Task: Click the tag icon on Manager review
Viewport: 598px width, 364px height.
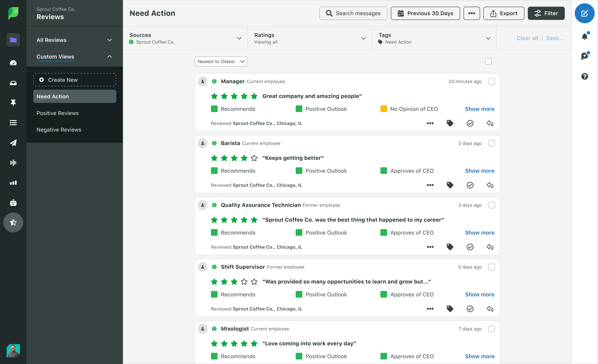Action: pos(450,123)
